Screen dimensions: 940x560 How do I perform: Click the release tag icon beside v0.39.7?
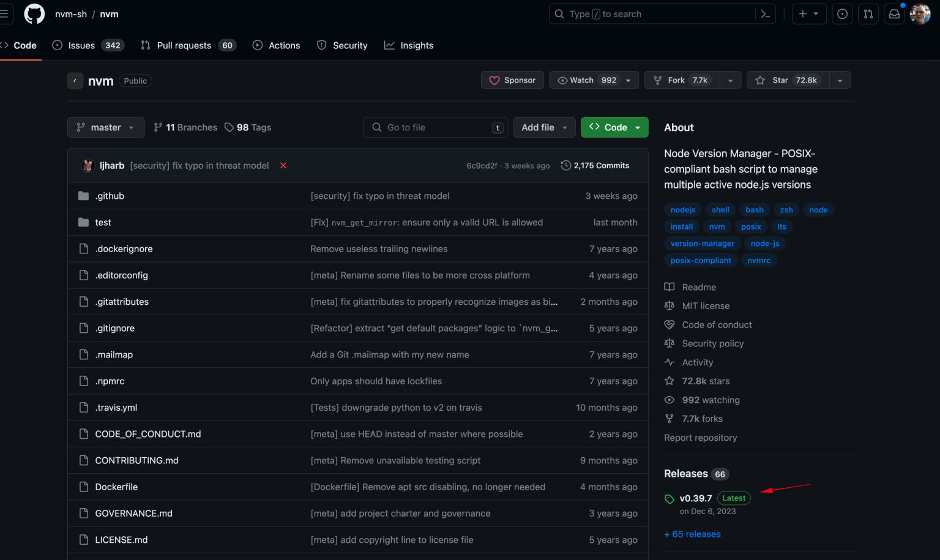click(670, 498)
